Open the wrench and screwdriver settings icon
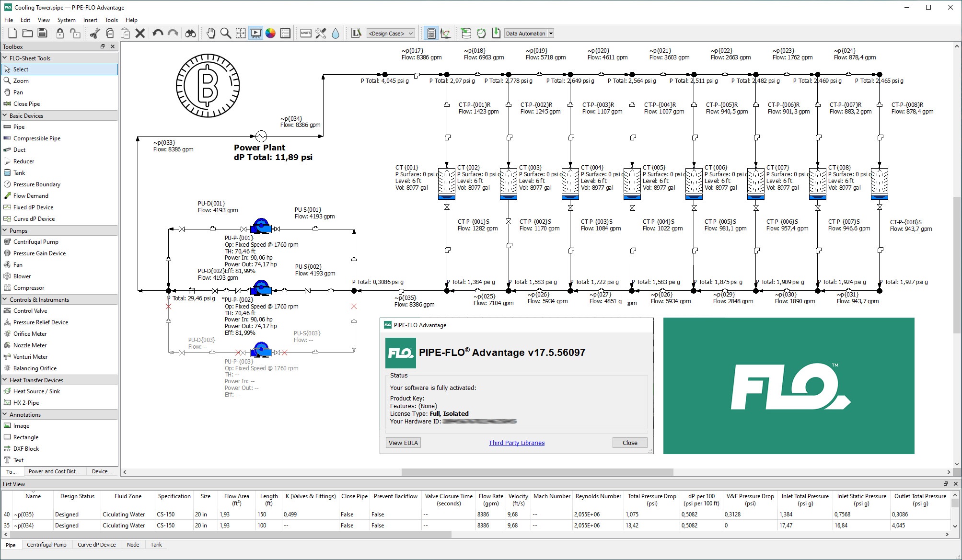Viewport: 962px width, 560px height. click(321, 33)
